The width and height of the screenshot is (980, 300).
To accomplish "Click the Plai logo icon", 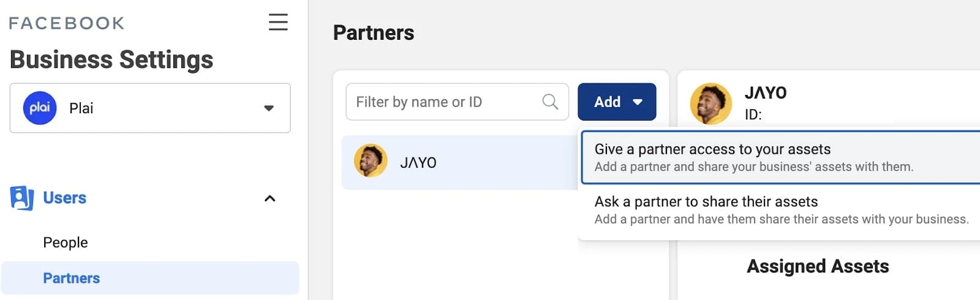I will 40,108.
